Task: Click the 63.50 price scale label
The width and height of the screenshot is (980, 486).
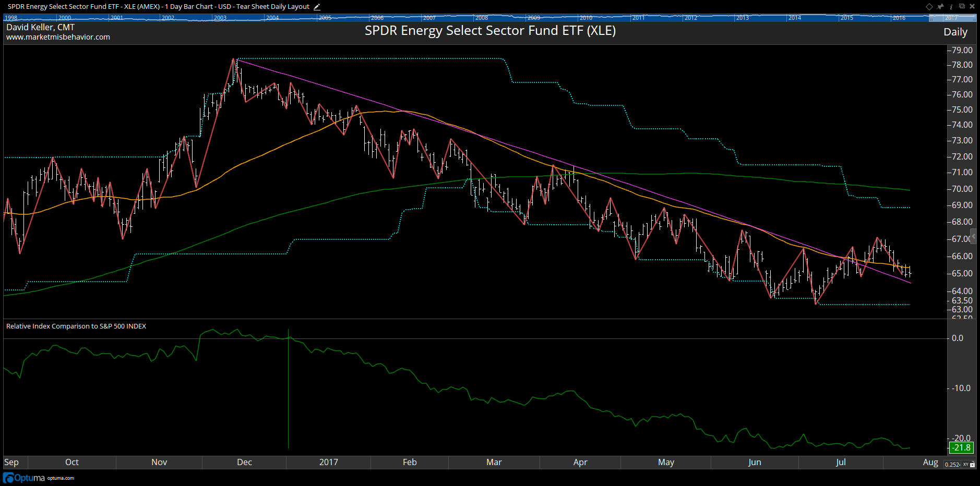Action: (962, 300)
